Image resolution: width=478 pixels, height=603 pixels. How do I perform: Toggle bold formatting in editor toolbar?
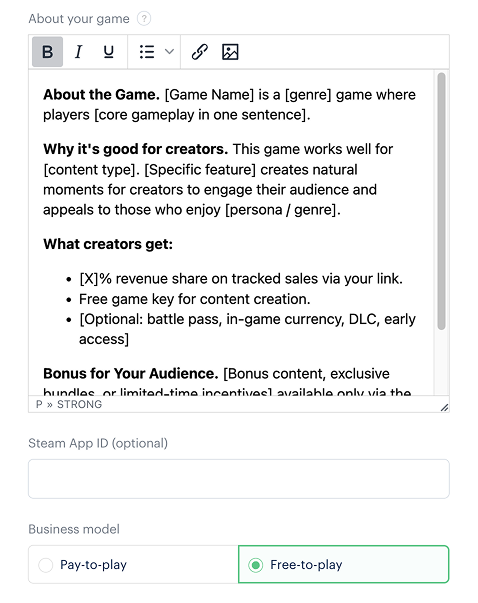tap(47, 52)
